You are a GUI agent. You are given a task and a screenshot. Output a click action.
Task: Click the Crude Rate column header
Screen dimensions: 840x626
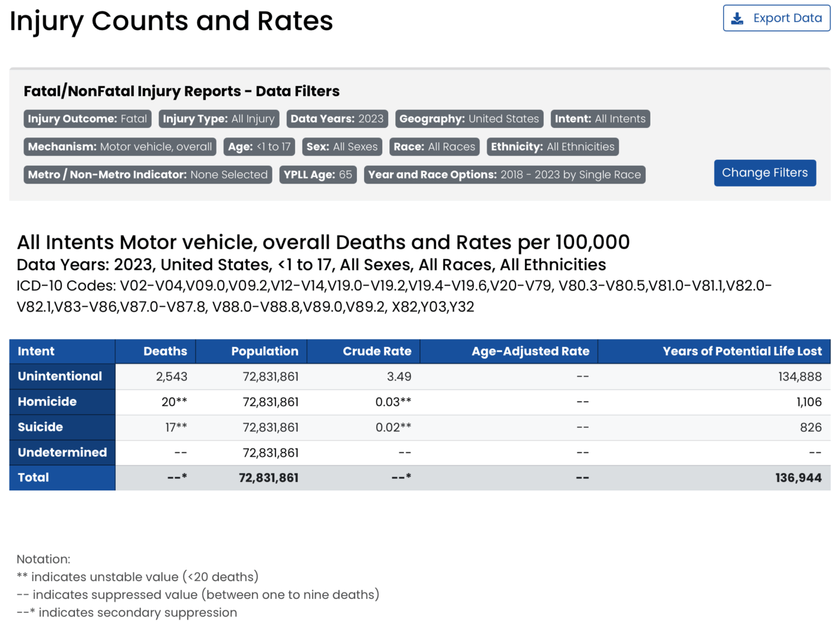(377, 352)
